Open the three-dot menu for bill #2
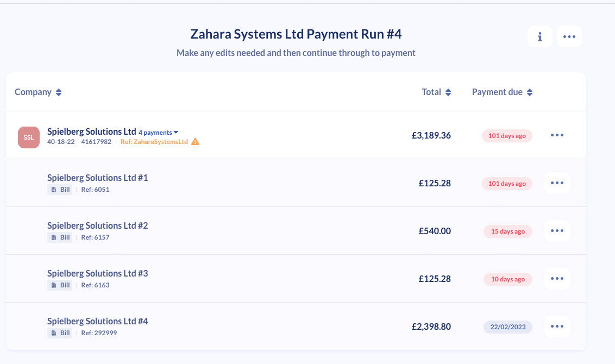This screenshot has height=364, width=615. (x=557, y=231)
